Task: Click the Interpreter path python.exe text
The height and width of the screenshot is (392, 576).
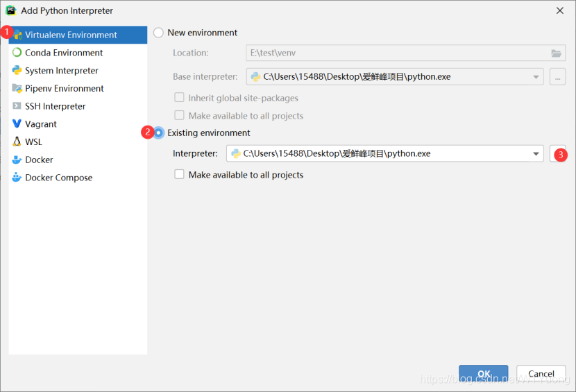Action: click(x=337, y=153)
